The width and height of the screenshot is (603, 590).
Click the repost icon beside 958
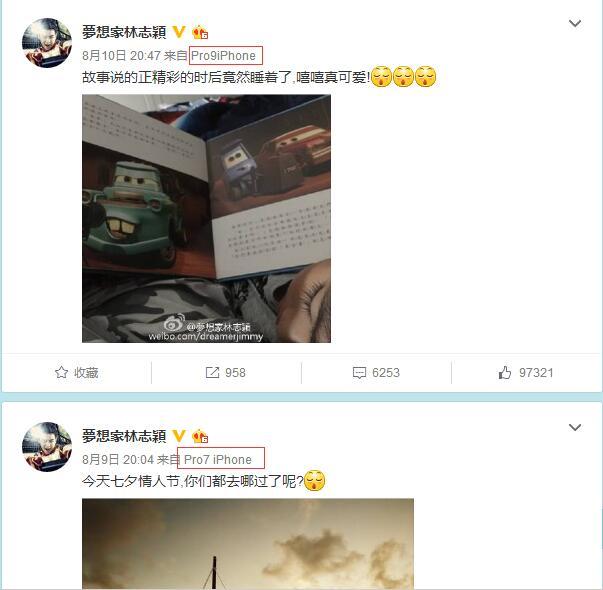pyautogui.click(x=212, y=372)
